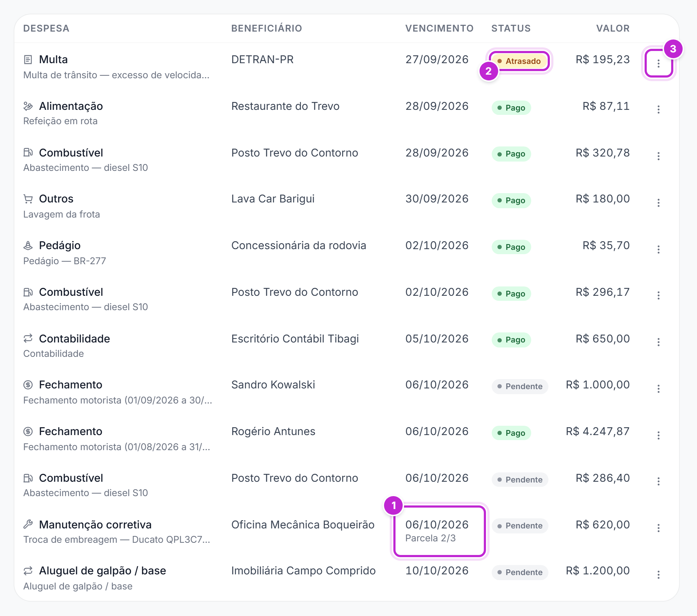
Task: Click the Parcela 2/3 installment note
Action: tap(430, 538)
